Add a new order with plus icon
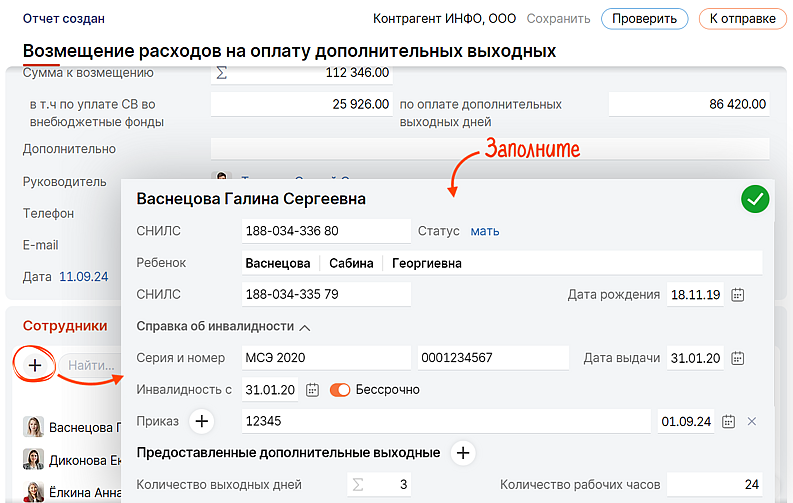The width and height of the screenshot is (793, 503). point(202,422)
